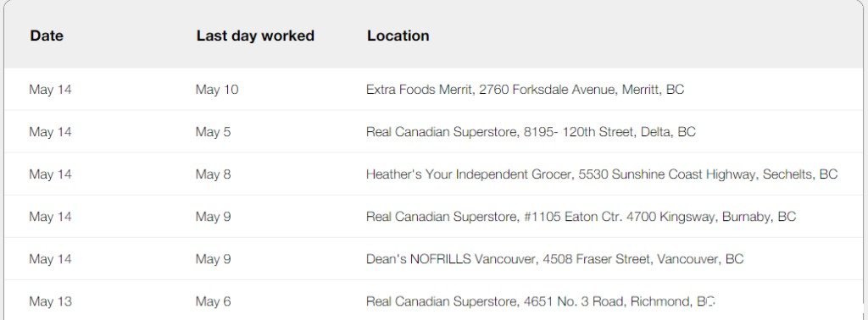
Task: Click the May 5 last day worked cell
Action: pyautogui.click(x=213, y=132)
